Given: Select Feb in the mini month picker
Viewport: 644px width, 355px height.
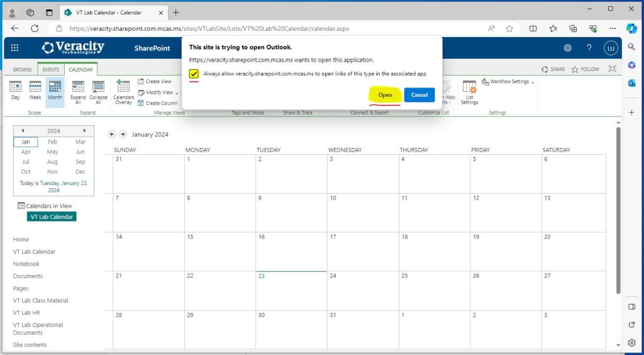Looking at the screenshot, I should (x=53, y=142).
